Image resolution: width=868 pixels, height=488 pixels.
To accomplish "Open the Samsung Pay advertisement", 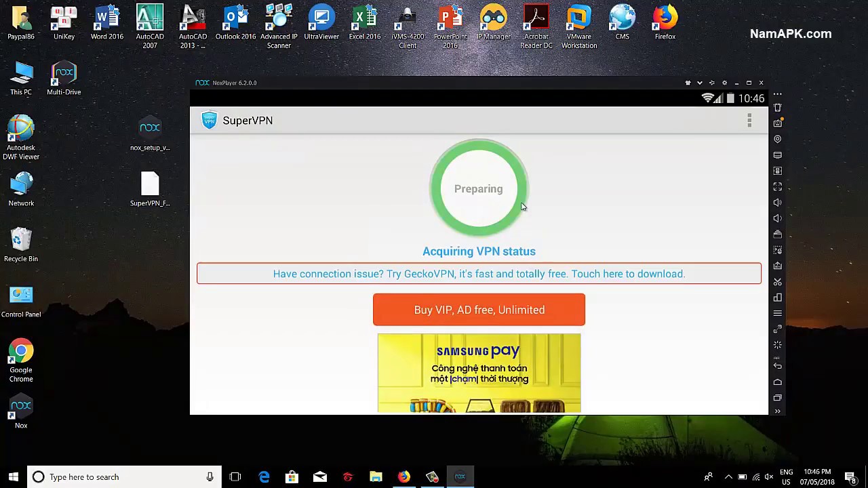I will coord(479,373).
